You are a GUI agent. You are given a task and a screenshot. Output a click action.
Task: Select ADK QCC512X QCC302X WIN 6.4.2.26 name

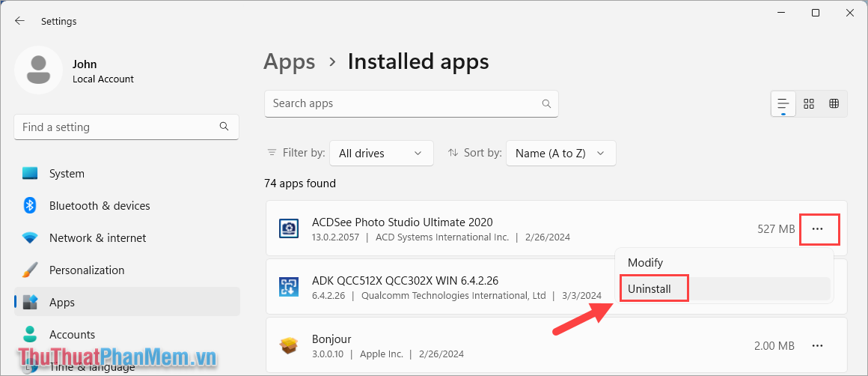click(406, 280)
